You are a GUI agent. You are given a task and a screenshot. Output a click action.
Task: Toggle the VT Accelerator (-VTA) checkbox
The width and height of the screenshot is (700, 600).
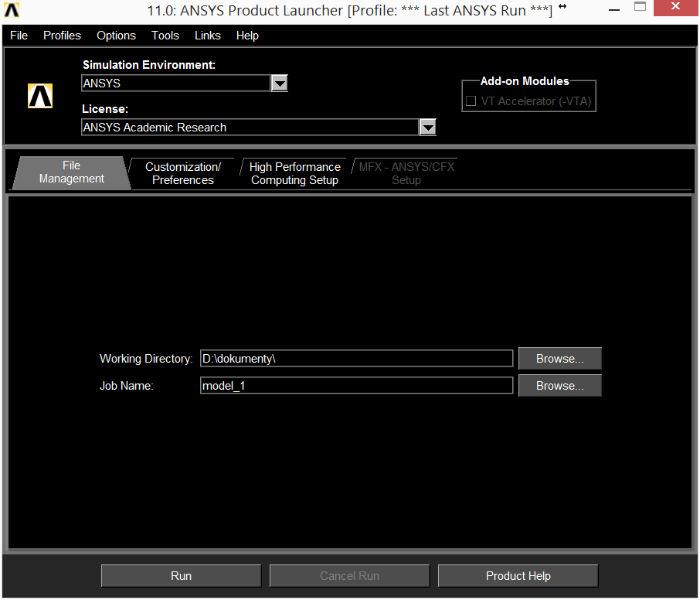coord(471,101)
